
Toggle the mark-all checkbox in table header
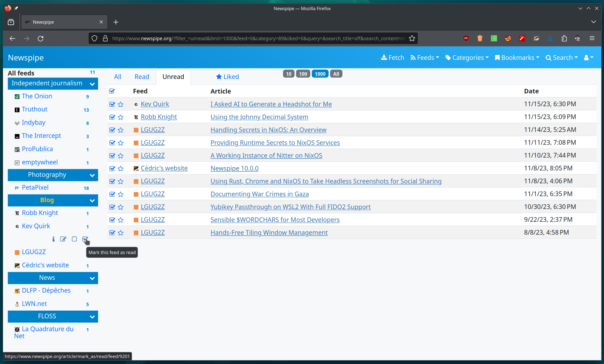pos(112,91)
